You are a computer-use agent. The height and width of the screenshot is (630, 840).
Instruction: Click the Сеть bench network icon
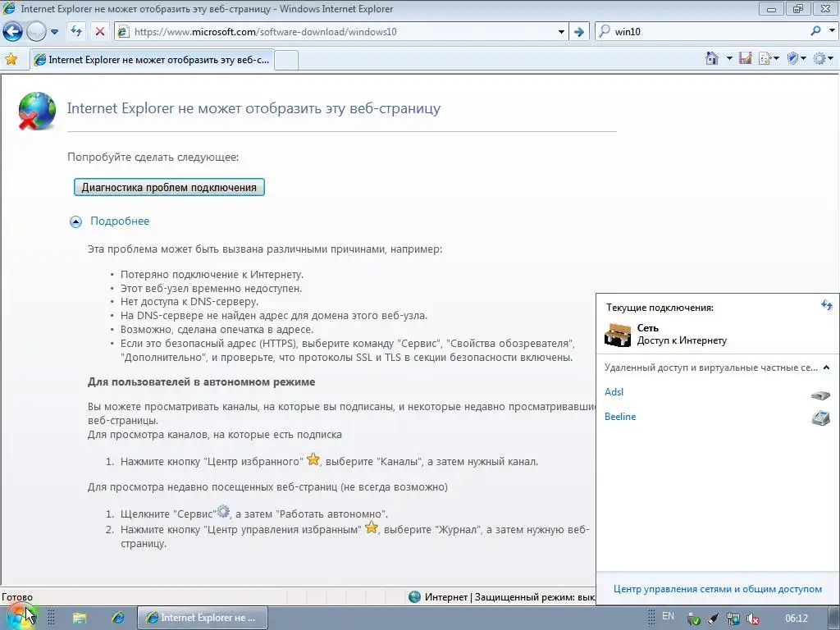[x=618, y=335]
